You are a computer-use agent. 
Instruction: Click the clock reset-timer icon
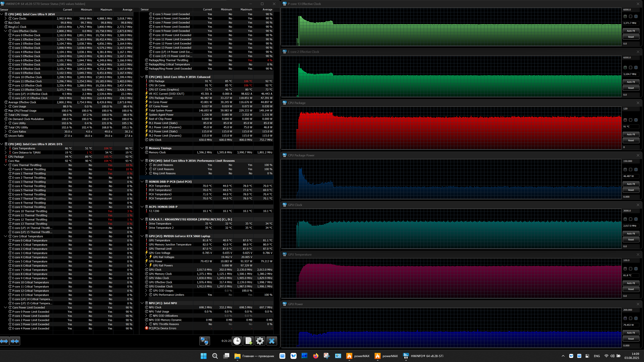point(237,341)
